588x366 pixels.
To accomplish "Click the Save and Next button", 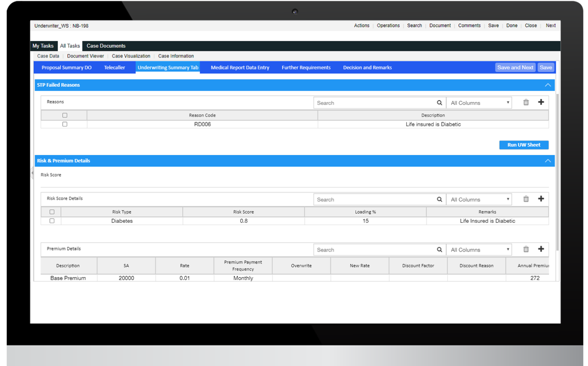I will point(515,67).
